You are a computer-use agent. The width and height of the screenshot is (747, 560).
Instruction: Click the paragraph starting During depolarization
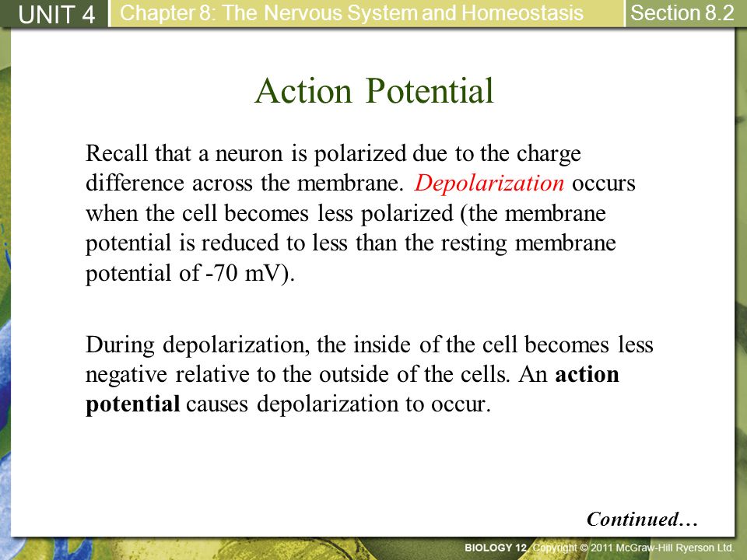[369, 374]
